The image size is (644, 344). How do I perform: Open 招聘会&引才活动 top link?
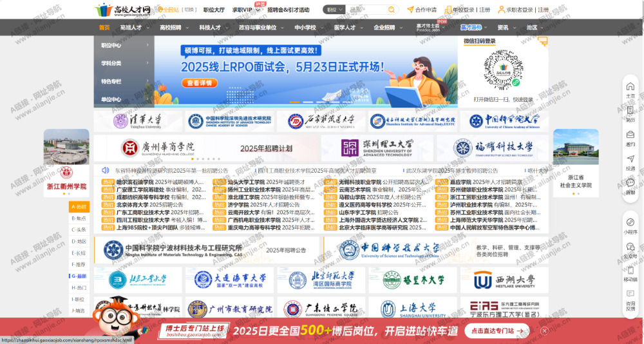pyautogui.click(x=289, y=10)
